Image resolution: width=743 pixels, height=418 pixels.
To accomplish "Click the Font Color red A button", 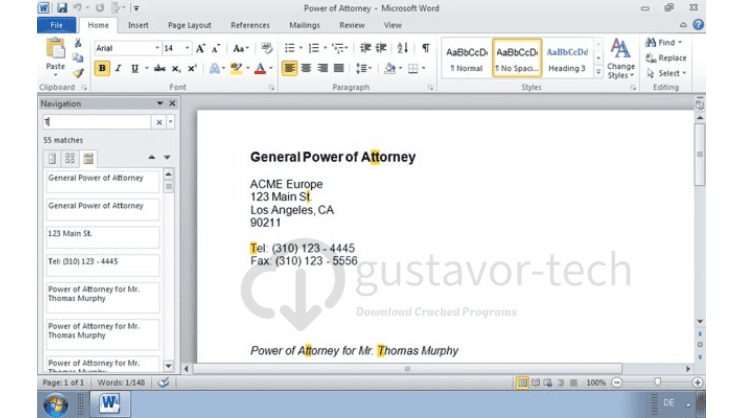I will pyautogui.click(x=260, y=68).
